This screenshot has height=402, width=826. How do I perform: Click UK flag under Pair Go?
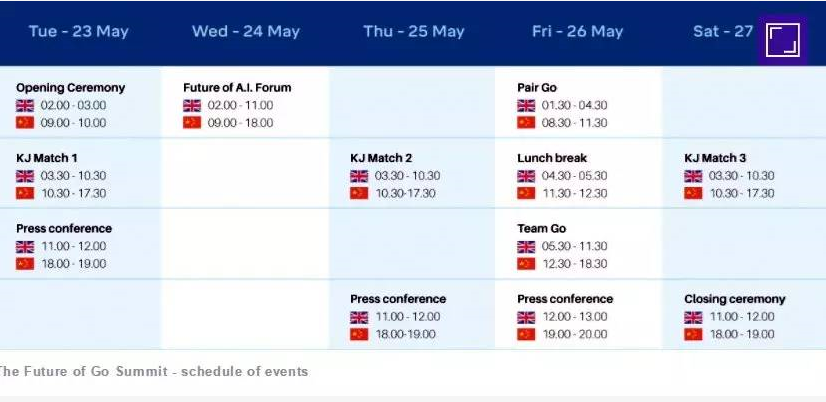click(526, 105)
